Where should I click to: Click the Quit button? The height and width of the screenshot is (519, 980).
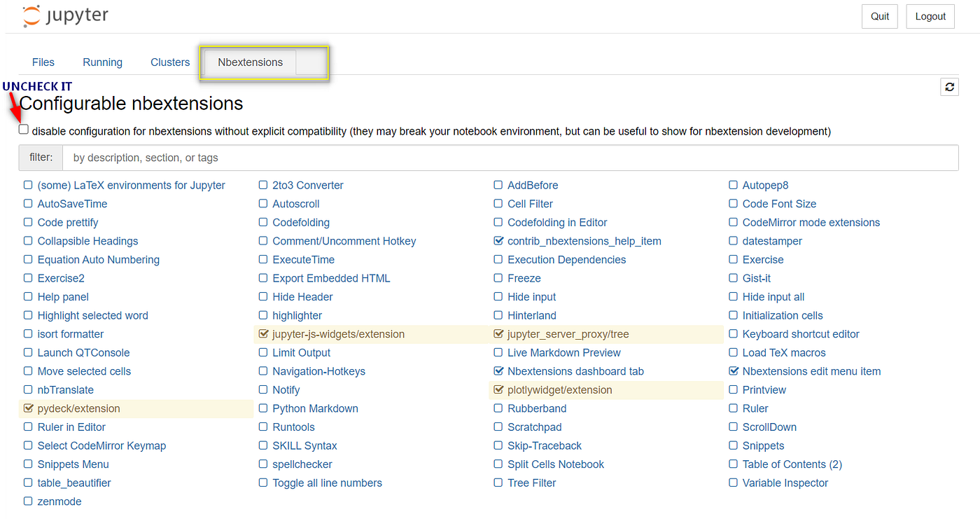pos(879,15)
